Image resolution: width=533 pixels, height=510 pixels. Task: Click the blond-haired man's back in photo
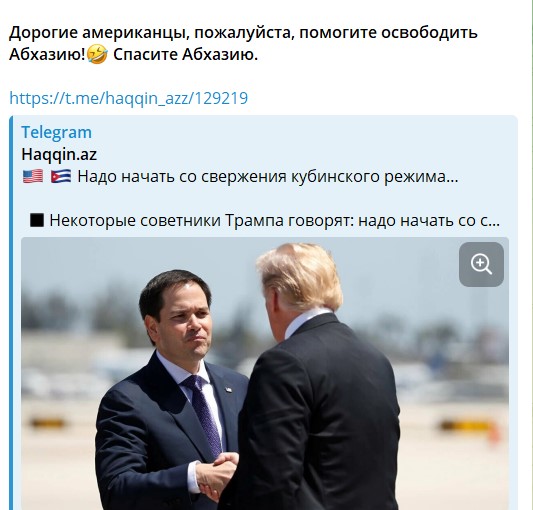[x=316, y=408]
